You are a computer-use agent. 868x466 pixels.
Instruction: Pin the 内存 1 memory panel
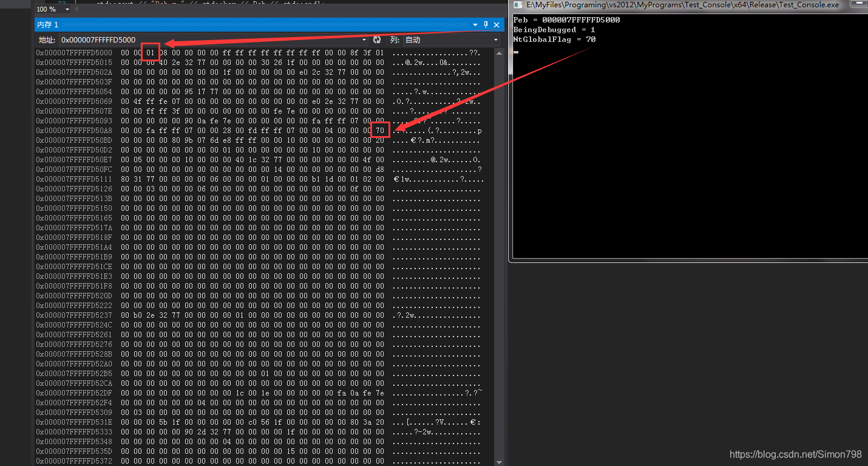click(x=486, y=24)
